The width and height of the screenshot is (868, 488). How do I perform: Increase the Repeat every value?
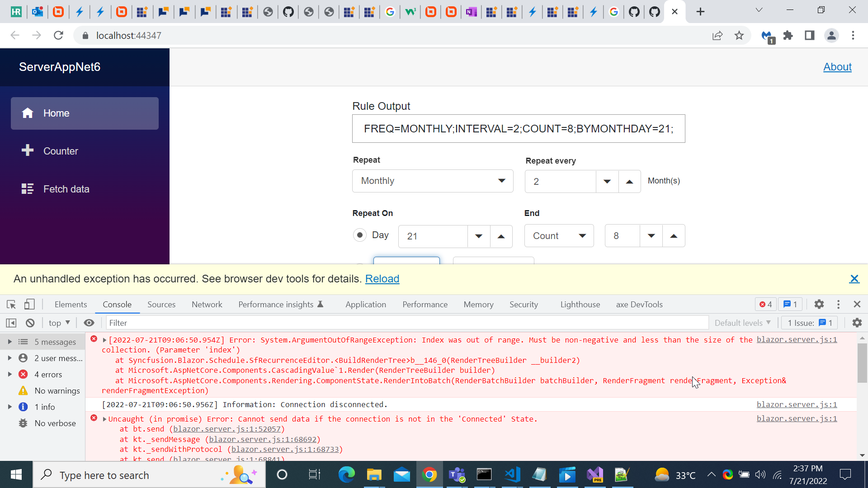click(629, 182)
